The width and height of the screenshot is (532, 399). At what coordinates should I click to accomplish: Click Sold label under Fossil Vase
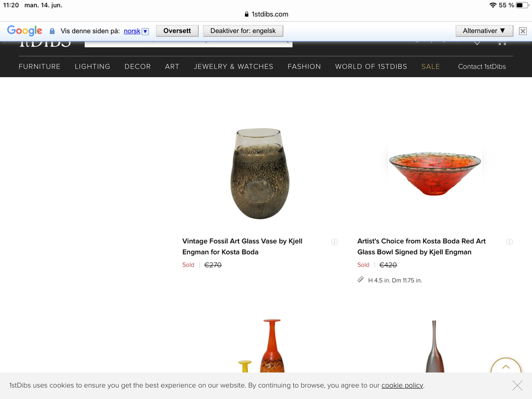(x=188, y=265)
